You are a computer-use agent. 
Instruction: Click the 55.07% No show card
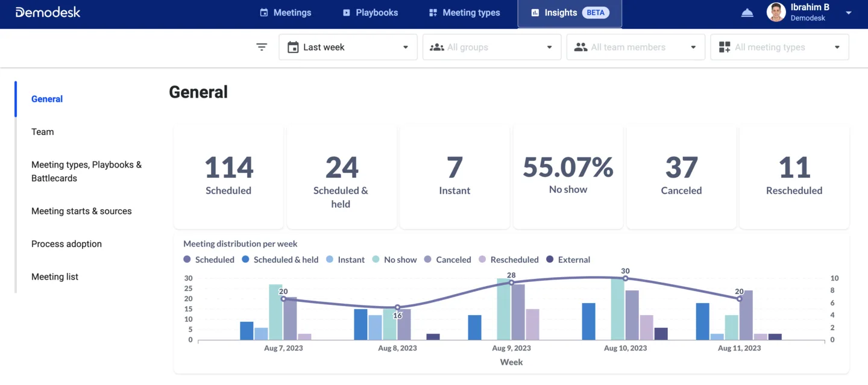(568, 177)
